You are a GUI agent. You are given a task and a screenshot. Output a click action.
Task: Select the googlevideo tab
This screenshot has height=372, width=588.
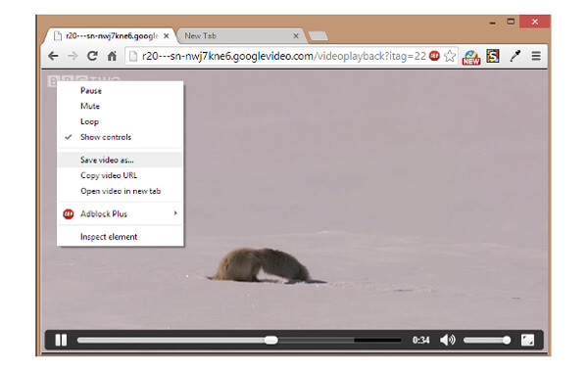(110, 36)
